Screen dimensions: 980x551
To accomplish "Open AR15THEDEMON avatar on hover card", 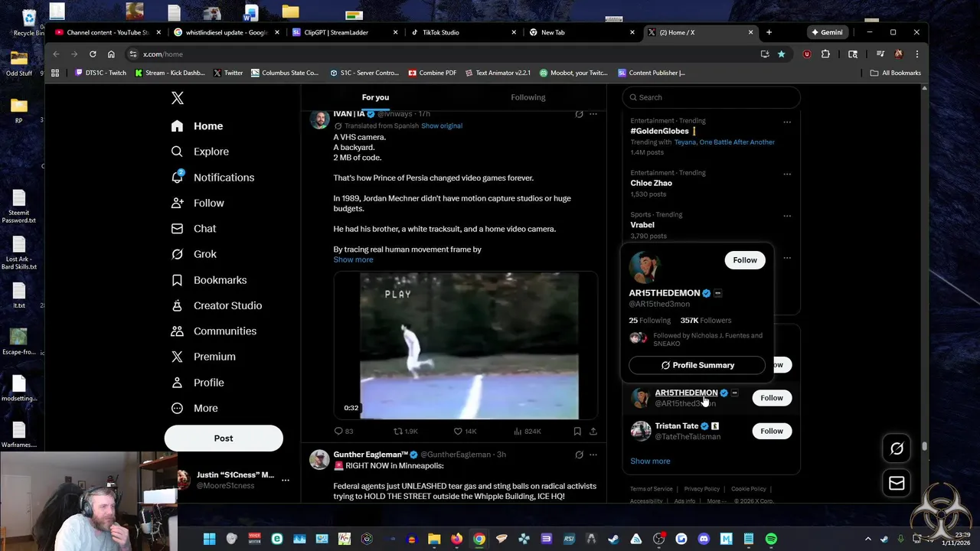I will tap(645, 268).
